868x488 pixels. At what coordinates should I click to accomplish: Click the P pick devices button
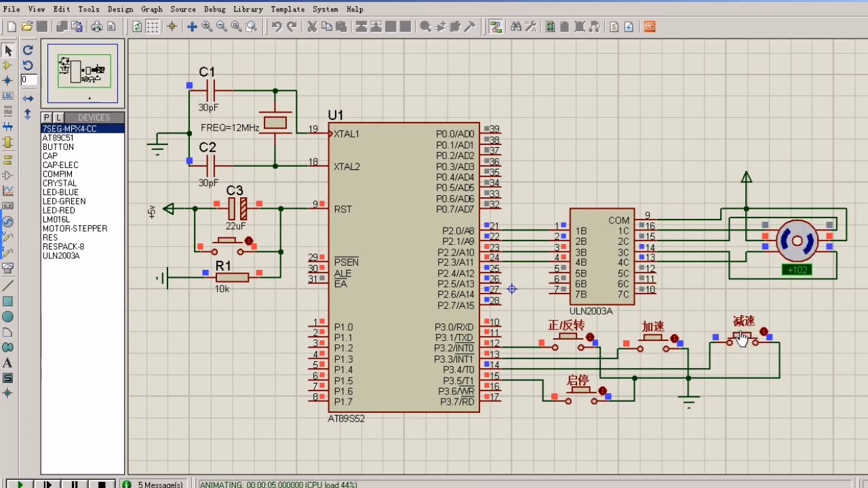point(47,117)
